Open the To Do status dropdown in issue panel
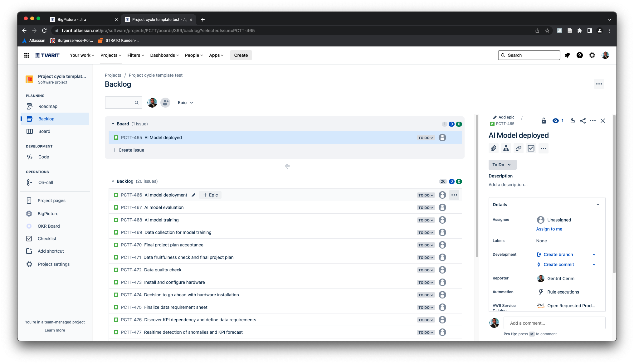 [x=502, y=165]
